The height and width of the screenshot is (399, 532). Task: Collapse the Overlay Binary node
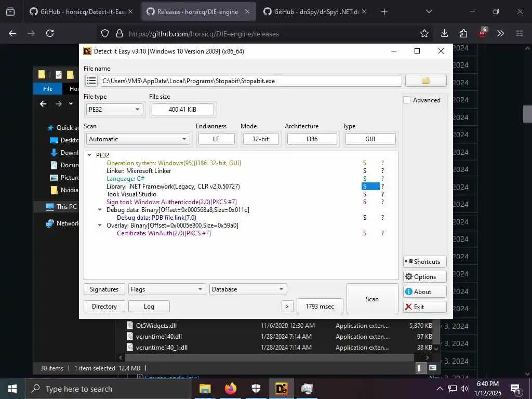click(100, 225)
